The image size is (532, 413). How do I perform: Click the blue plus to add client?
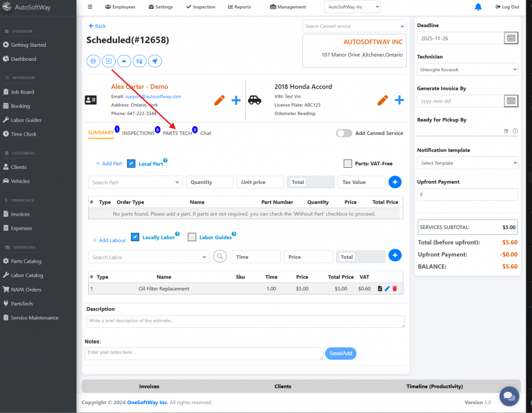coord(236,100)
